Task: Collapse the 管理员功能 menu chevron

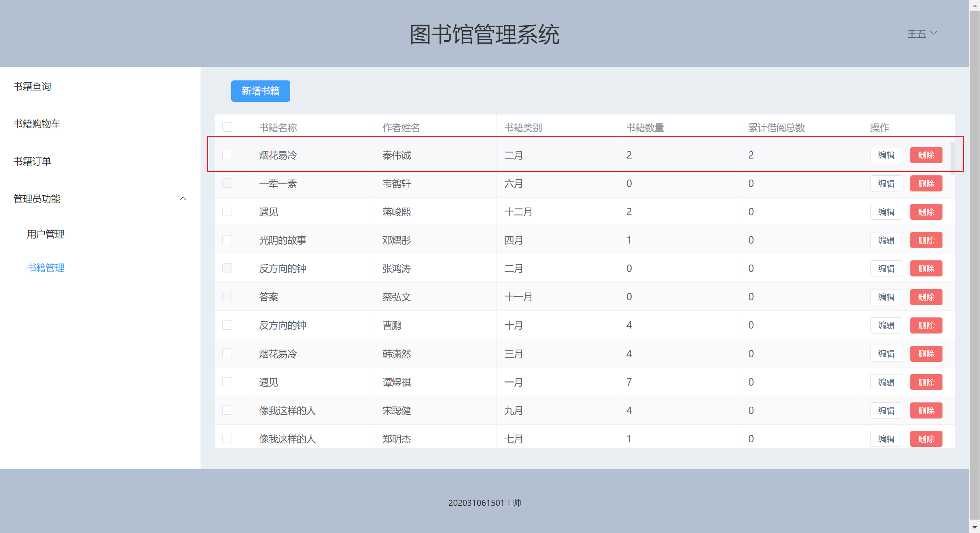Action: coord(183,198)
